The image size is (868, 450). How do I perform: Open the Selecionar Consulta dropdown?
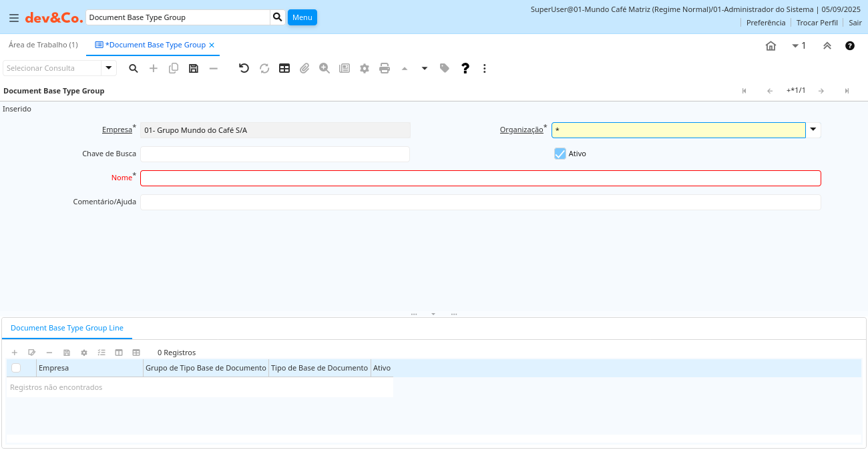pyautogui.click(x=109, y=68)
